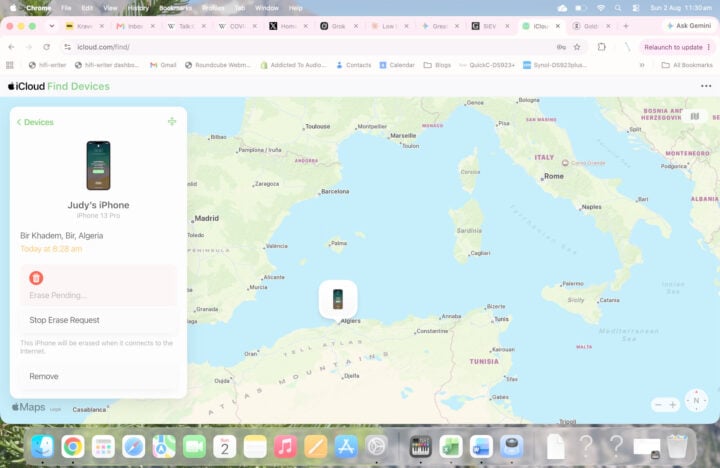Open the Contacts bookmark
This screenshot has height=468, width=720.
(x=354, y=65)
